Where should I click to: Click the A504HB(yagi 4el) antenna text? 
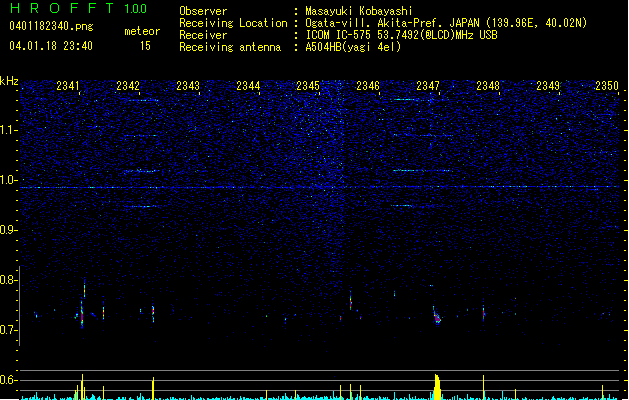click(353, 47)
